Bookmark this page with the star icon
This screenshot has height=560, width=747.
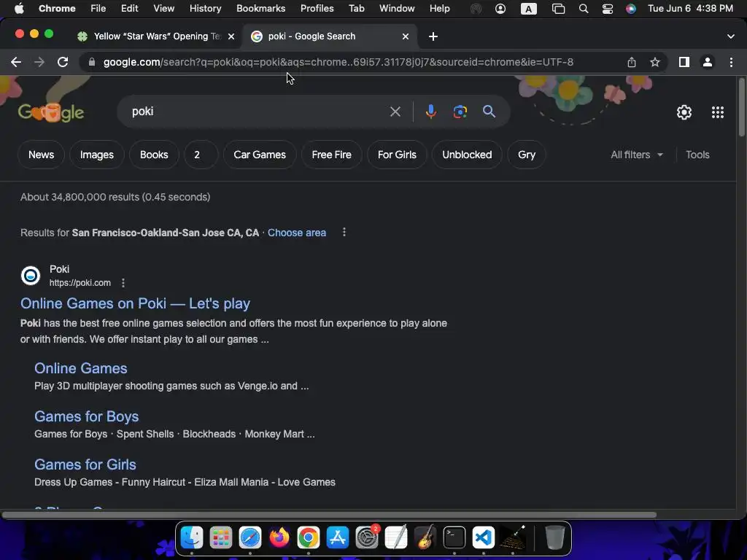[x=655, y=62]
